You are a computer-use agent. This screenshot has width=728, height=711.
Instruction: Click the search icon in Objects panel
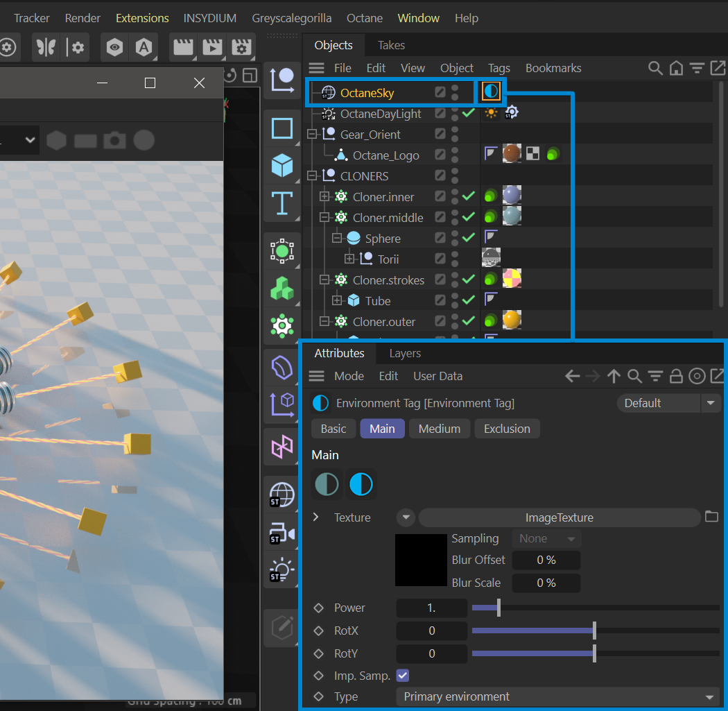[655, 68]
